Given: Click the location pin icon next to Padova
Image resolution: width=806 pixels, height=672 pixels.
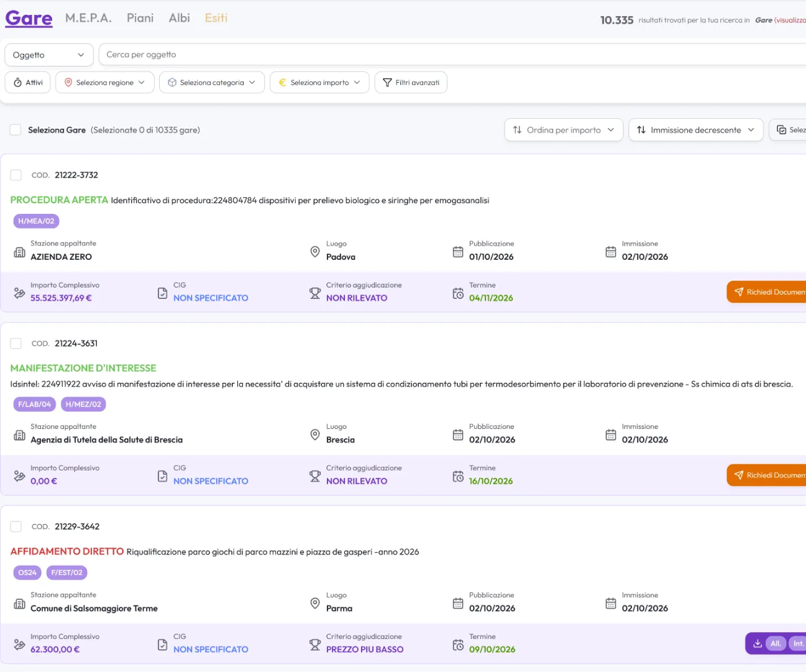Looking at the screenshot, I should point(315,252).
